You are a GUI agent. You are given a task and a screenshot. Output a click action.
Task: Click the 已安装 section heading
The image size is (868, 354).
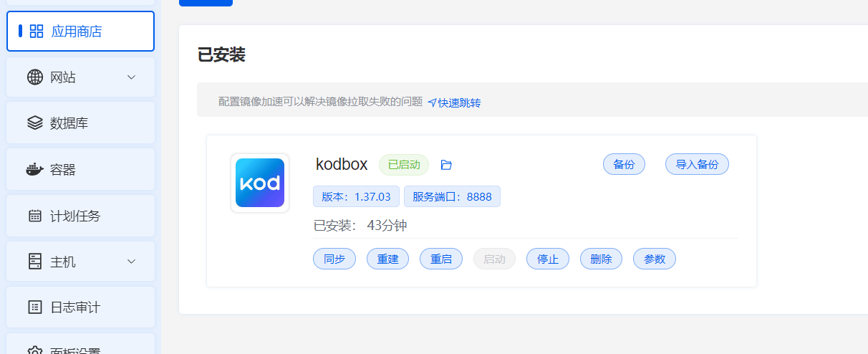pos(221,54)
